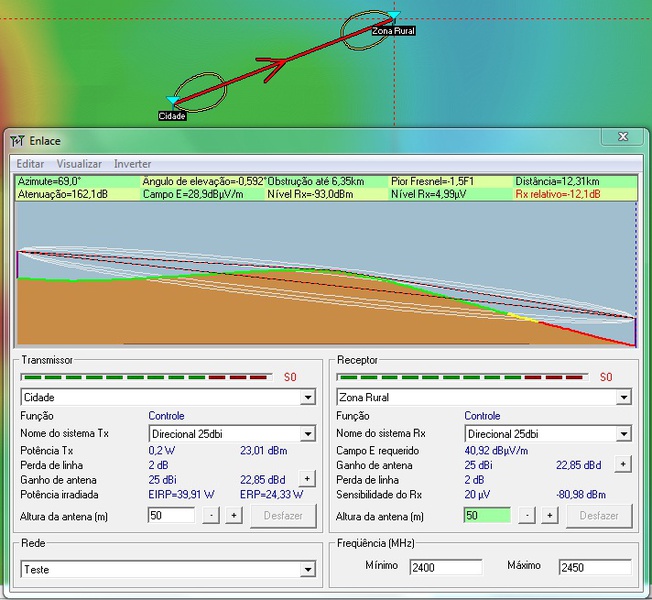Click the receiver signal strength meter
This screenshot has height=600, width=652.
click(x=462, y=377)
